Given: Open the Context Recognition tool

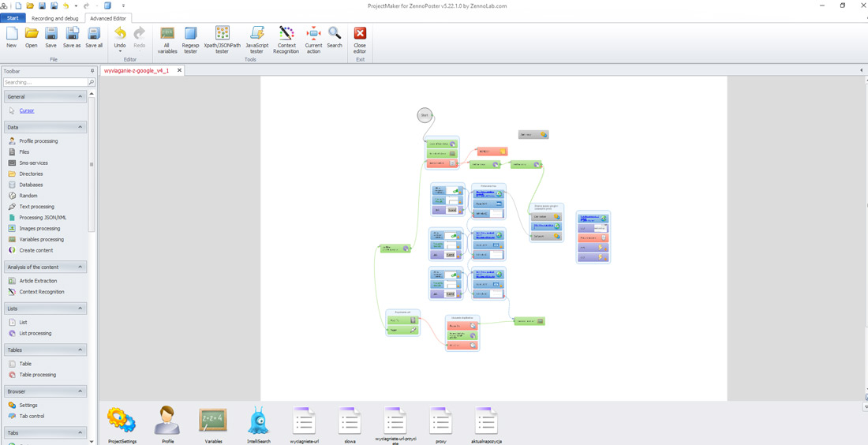Looking at the screenshot, I should [286, 39].
